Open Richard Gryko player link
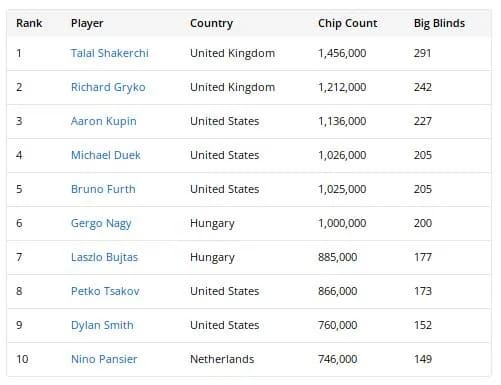 [x=108, y=87]
